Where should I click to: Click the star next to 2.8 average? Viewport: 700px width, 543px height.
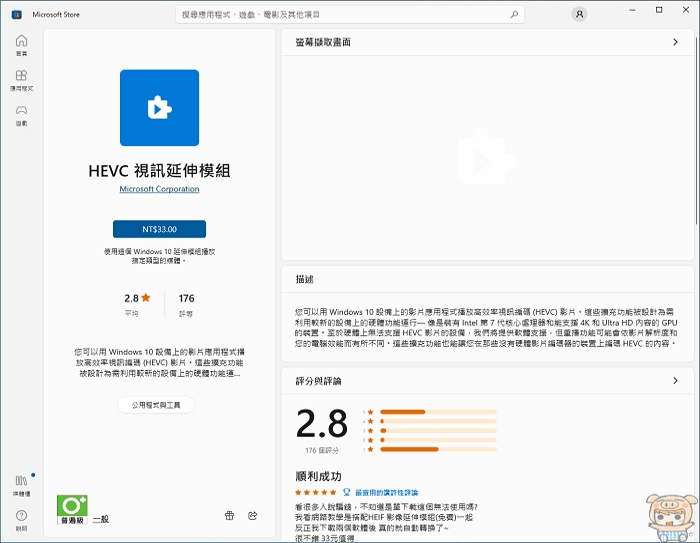coord(146,297)
